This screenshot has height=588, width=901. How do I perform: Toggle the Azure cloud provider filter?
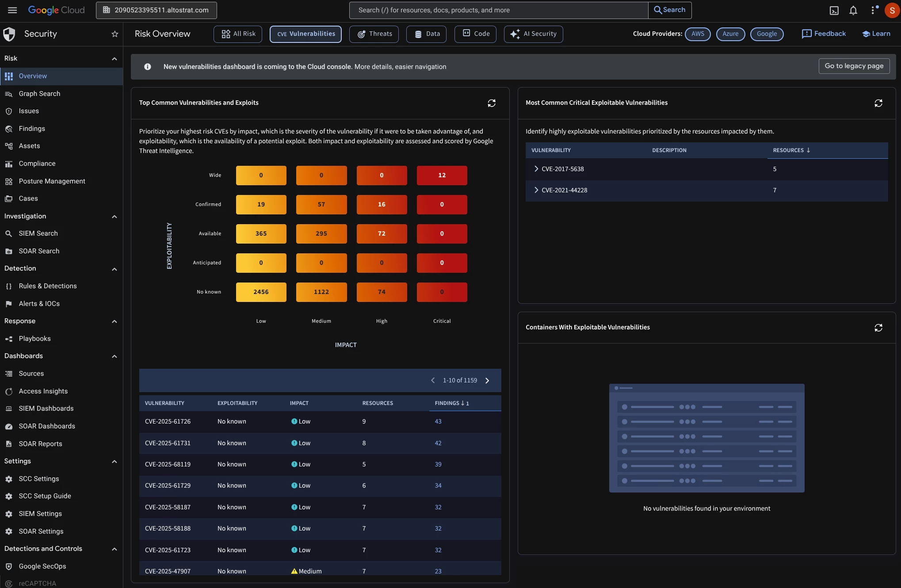click(730, 34)
